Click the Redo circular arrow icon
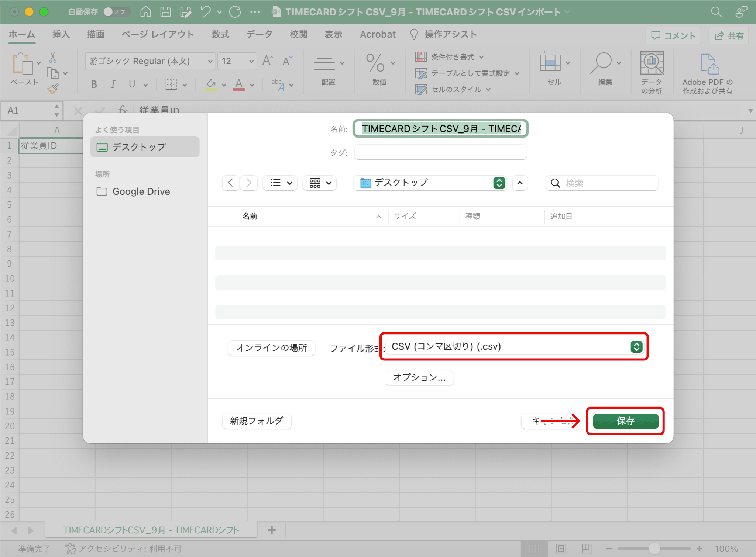The width and height of the screenshot is (756, 557). pos(235,12)
